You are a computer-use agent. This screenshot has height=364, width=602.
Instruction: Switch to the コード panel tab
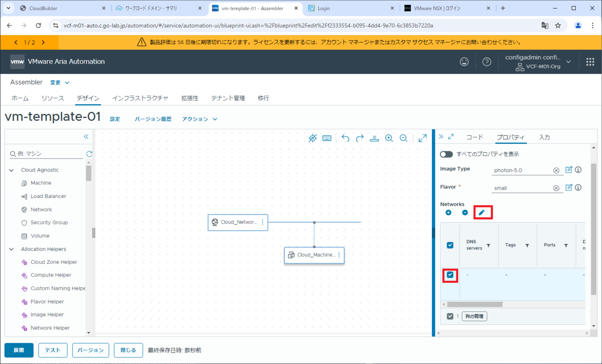pos(475,137)
